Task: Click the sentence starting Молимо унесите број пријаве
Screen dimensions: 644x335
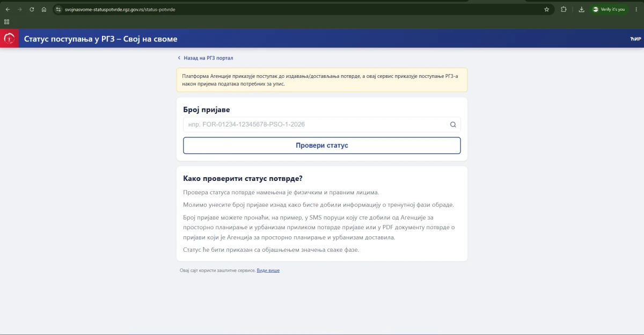Action: tap(318, 205)
